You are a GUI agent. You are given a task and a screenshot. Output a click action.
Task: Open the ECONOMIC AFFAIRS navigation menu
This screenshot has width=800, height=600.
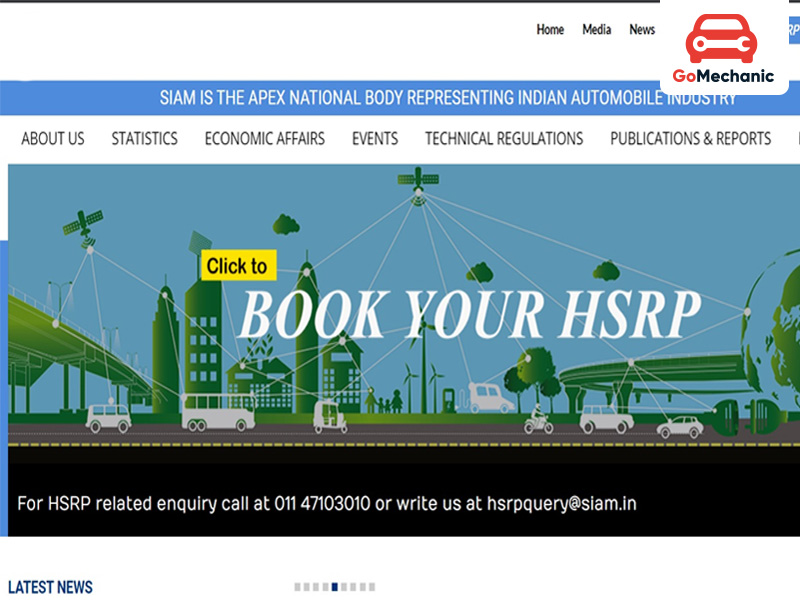coord(264,139)
